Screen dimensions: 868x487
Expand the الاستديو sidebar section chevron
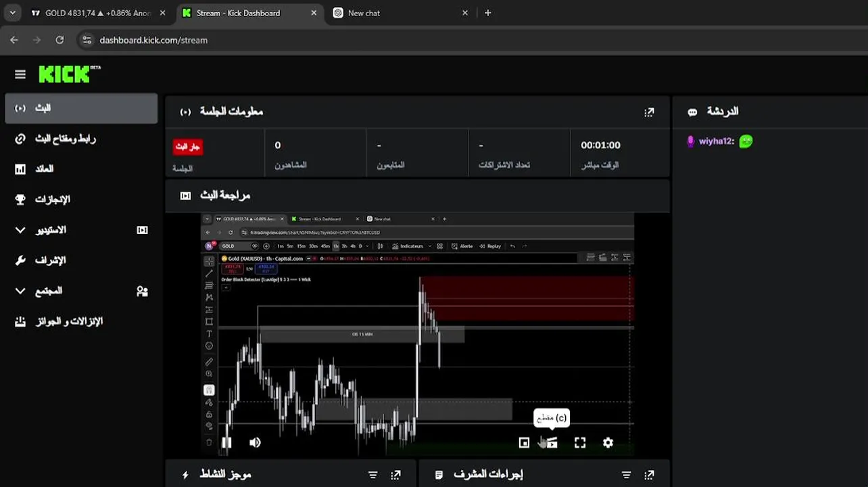[20, 230]
